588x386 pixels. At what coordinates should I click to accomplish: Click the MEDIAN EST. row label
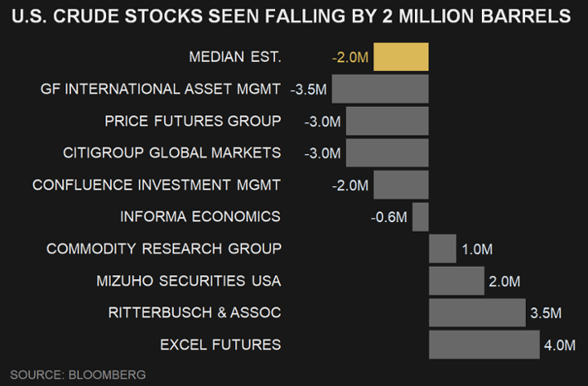click(x=234, y=57)
